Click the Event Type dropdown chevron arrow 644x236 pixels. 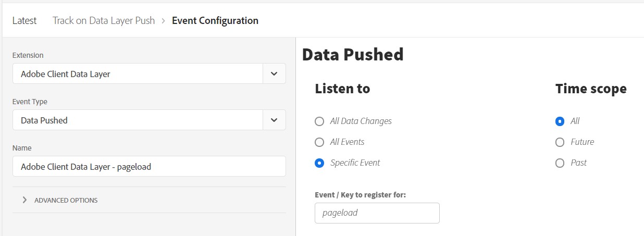point(274,120)
